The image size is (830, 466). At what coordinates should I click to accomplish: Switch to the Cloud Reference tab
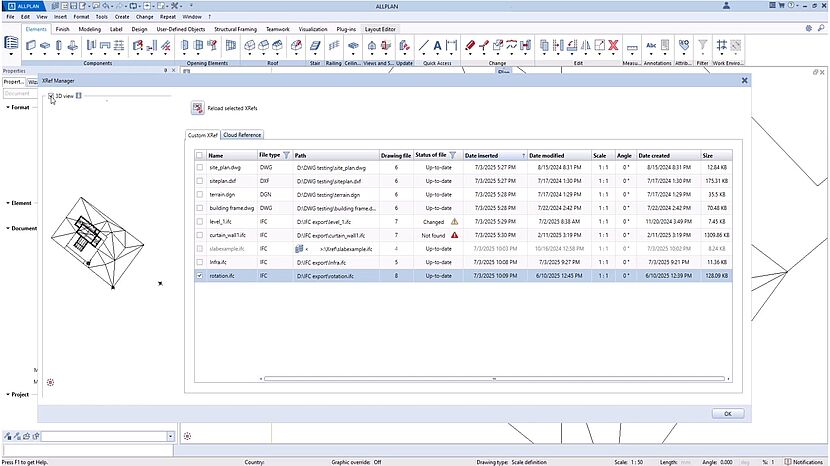click(243, 134)
